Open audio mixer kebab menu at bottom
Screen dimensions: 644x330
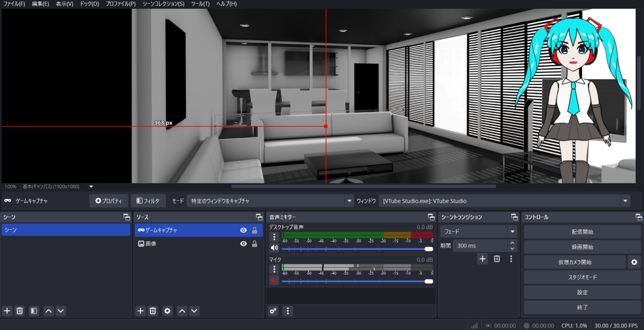pos(288,311)
